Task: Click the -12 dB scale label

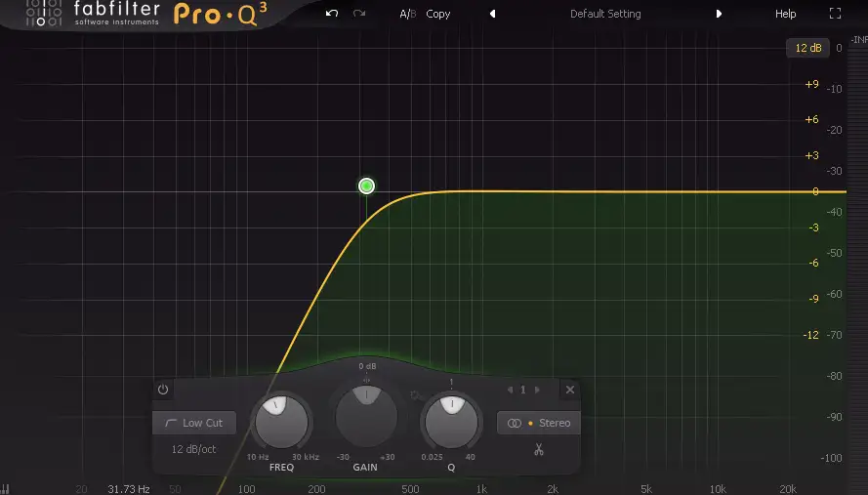Action: point(811,335)
